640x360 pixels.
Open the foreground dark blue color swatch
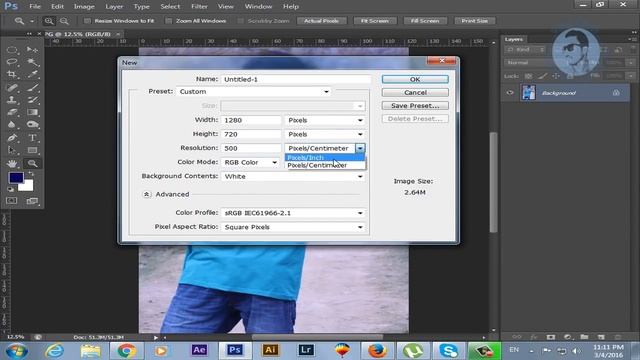click(16, 178)
